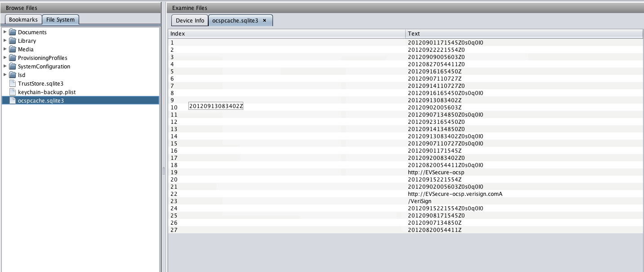
Task: Click the Documents folder icon
Action: (13, 32)
